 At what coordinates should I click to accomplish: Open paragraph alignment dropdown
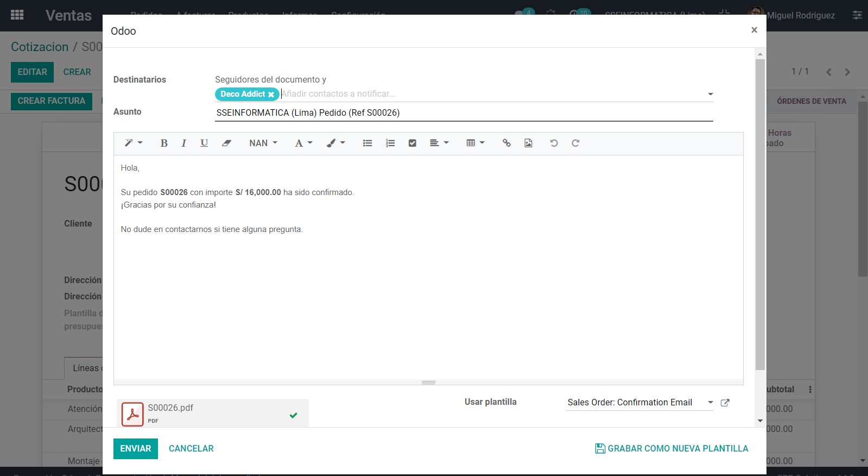click(439, 143)
